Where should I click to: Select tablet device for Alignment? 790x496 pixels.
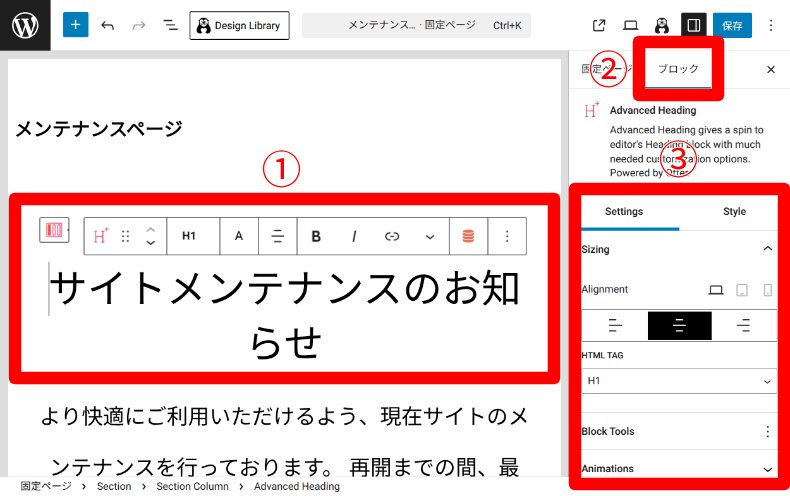coord(742,290)
